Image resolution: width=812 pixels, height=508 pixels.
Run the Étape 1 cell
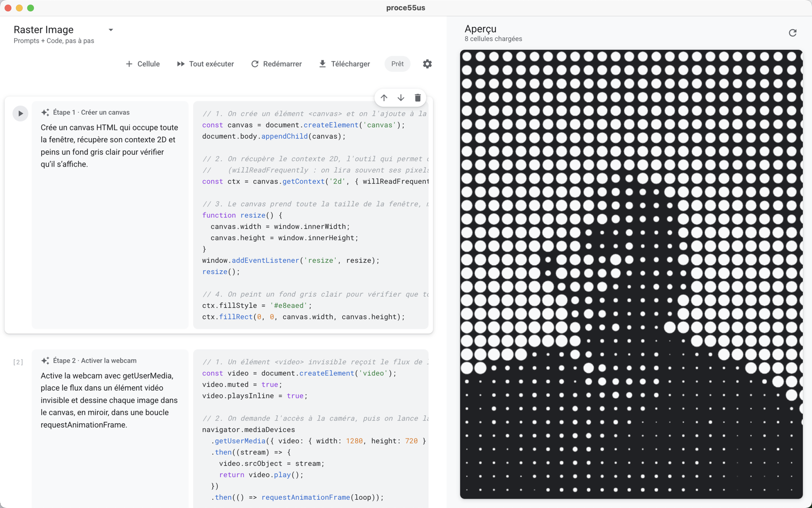20,113
